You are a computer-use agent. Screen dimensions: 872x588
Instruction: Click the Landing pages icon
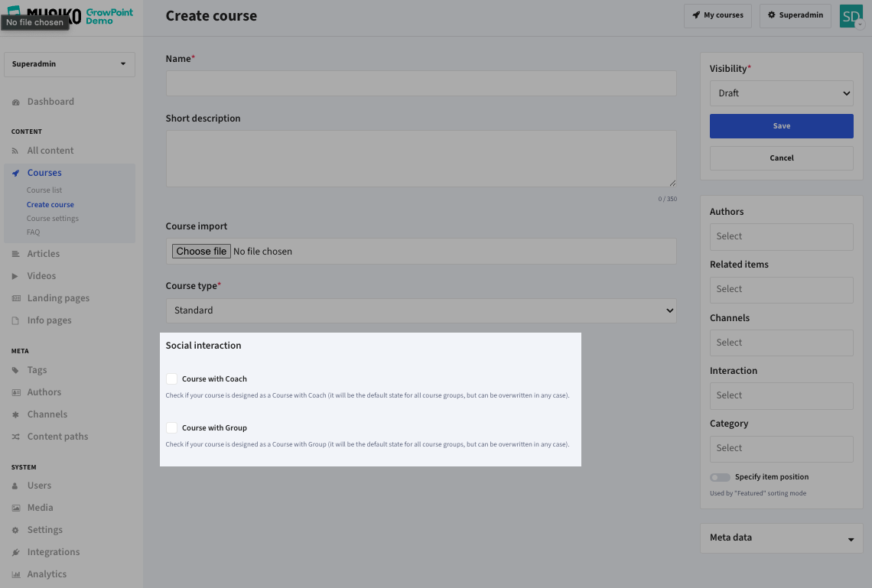16,298
